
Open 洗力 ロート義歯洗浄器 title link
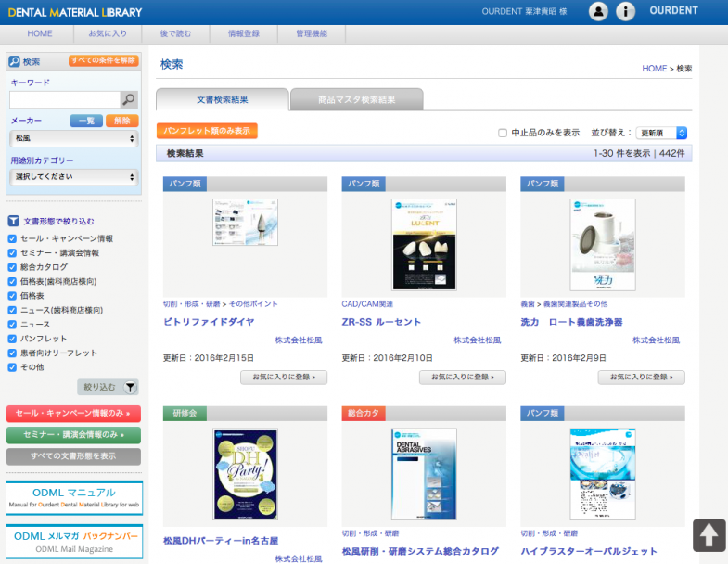(571, 322)
